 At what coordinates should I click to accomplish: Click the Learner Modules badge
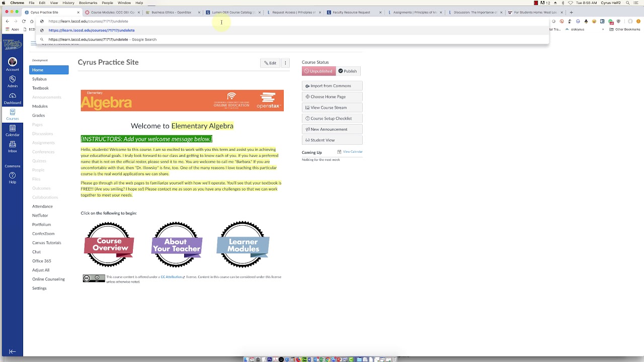click(243, 244)
